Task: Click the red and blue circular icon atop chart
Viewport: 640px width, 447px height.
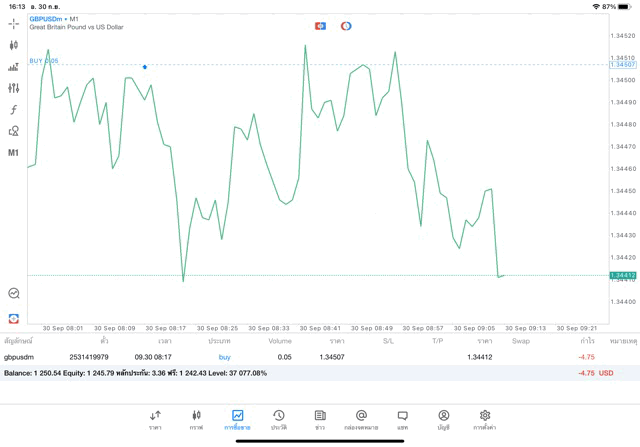Action: click(x=346, y=26)
